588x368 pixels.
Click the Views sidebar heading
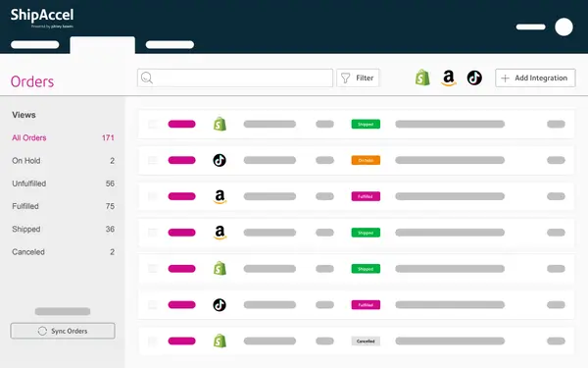click(24, 115)
